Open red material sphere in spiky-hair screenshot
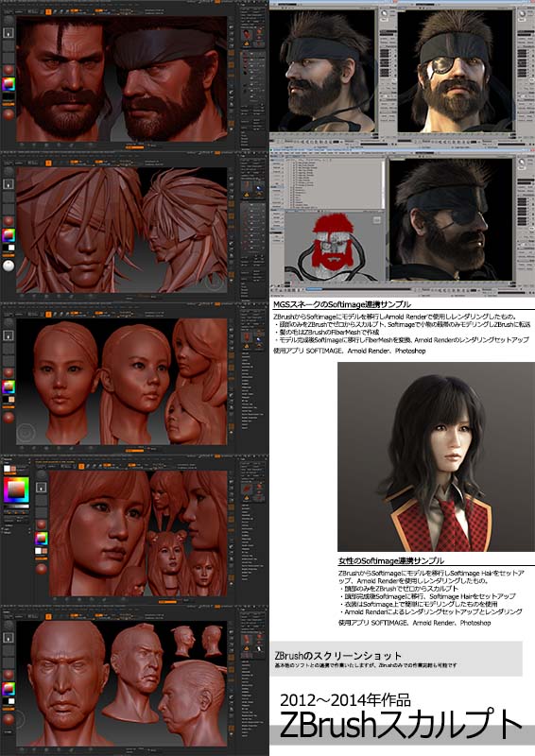The height and width of the screenshot is (756, 535). tap(9, 221)
